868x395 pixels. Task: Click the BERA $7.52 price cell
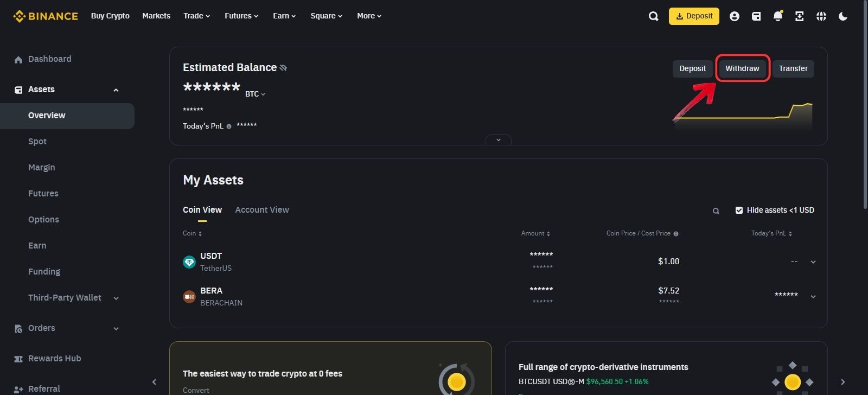(x=668, y=291)
